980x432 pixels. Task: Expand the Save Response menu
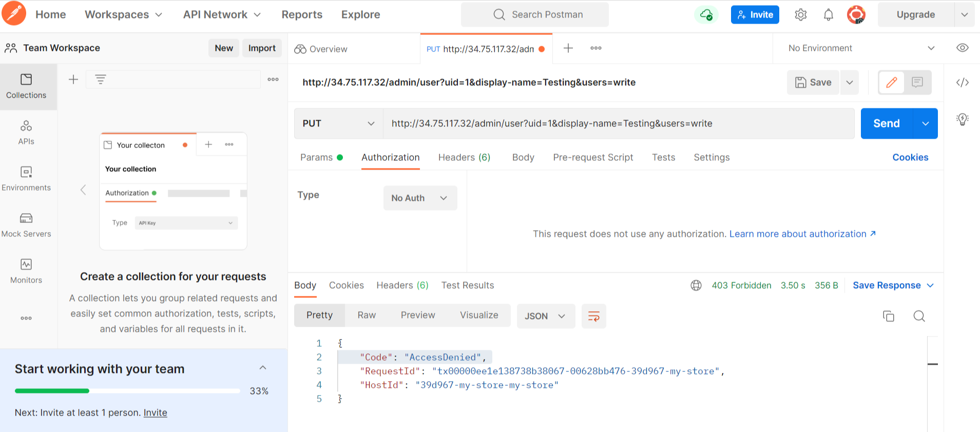click(x=893, y=285)
